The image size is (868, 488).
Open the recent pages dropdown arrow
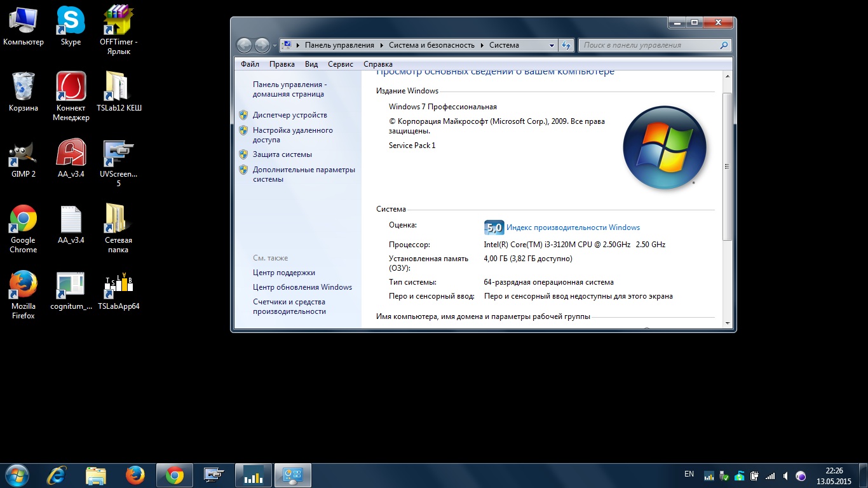tap(275, 46)
